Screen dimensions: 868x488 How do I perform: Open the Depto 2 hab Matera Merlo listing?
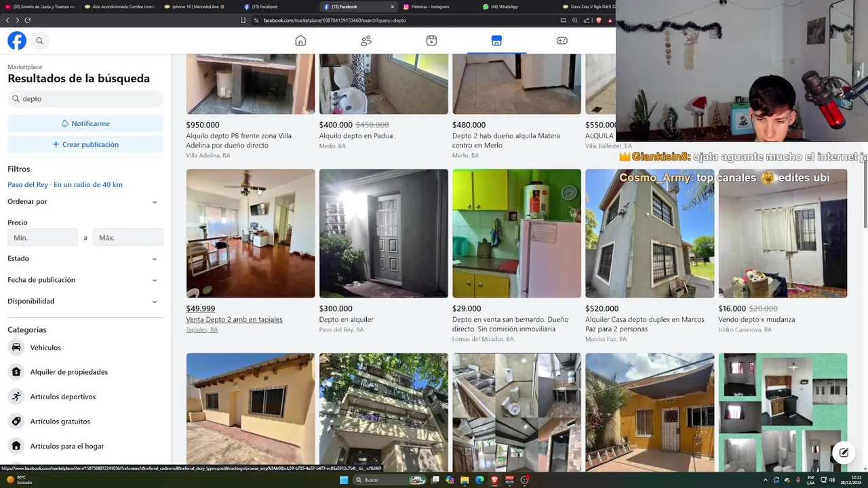(506, 140)
